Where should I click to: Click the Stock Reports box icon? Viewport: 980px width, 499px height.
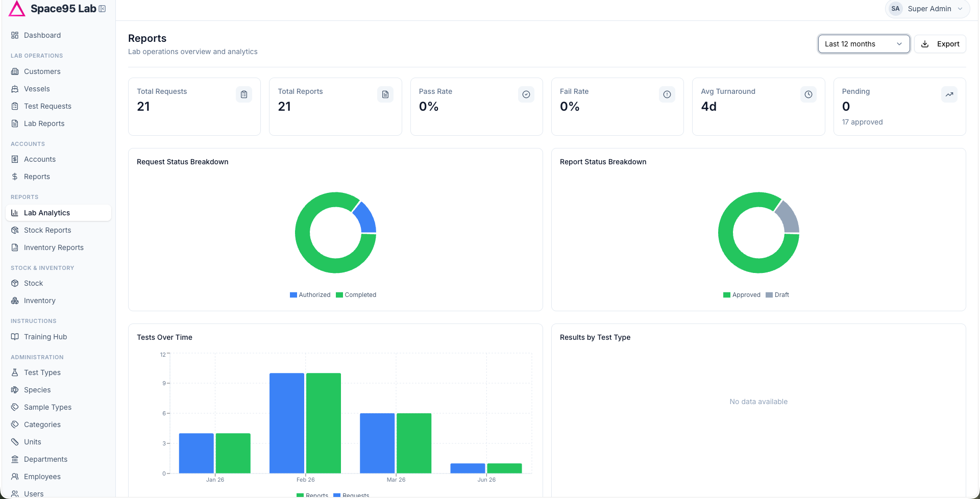click(15, 230)
